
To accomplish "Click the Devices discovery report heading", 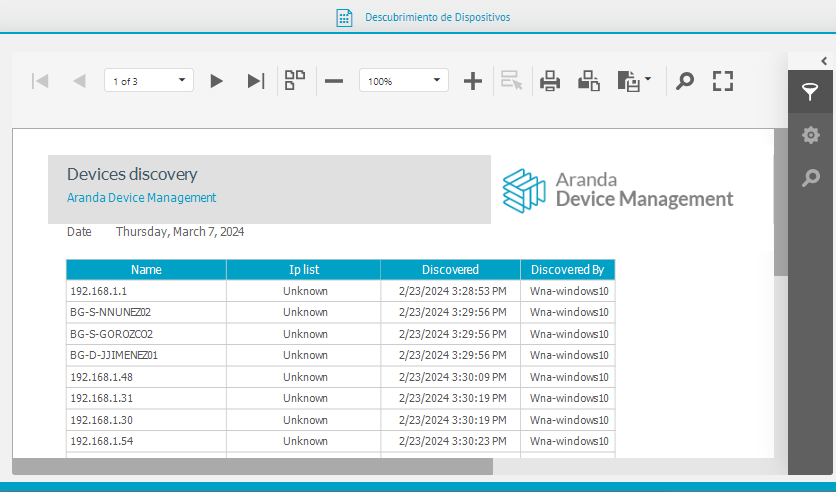I will click(x=132, y=174).
